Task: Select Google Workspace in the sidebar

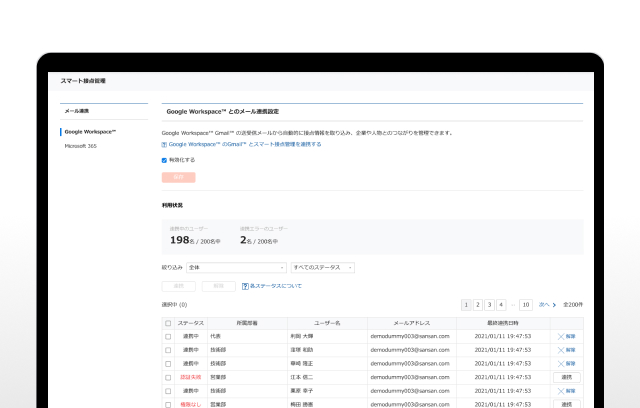Action: click(90, 132)
